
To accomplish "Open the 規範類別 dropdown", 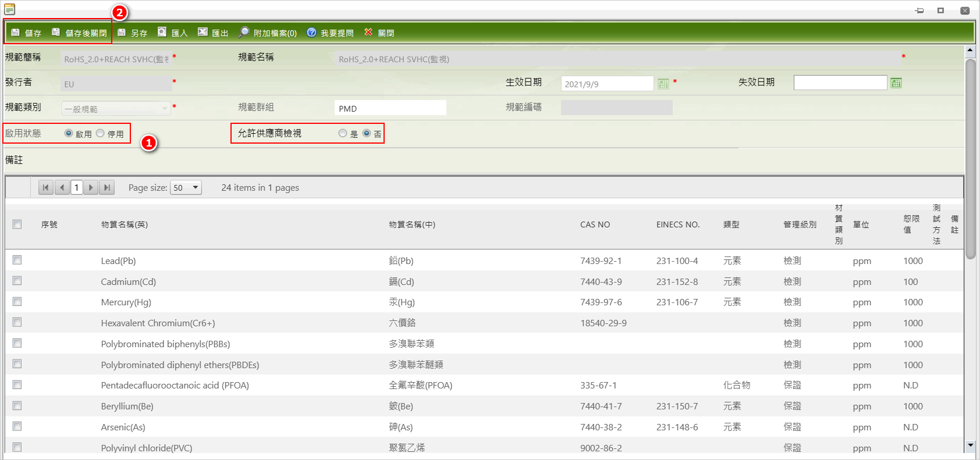I will pyautogui.click(x=116, y=109).
